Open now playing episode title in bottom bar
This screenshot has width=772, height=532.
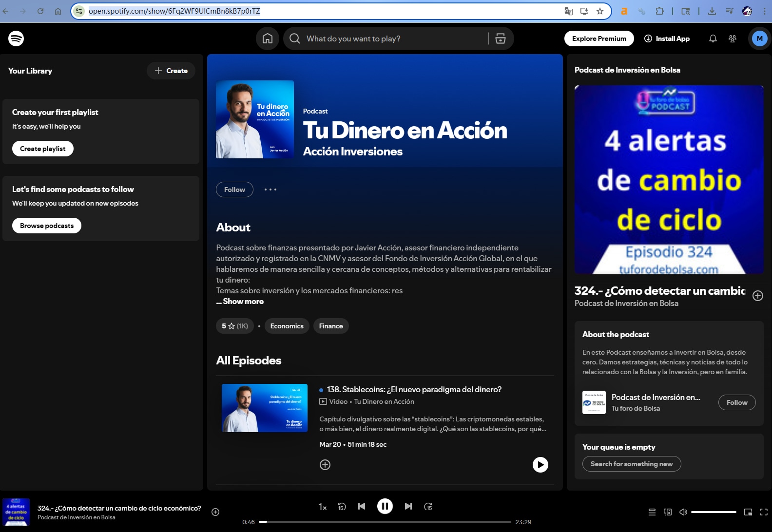point(119,508)
